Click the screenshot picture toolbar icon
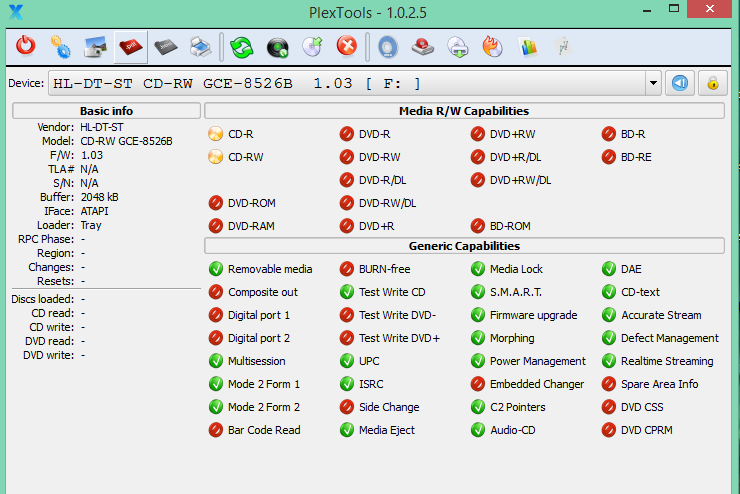740x494 pixels. (95, 47)
